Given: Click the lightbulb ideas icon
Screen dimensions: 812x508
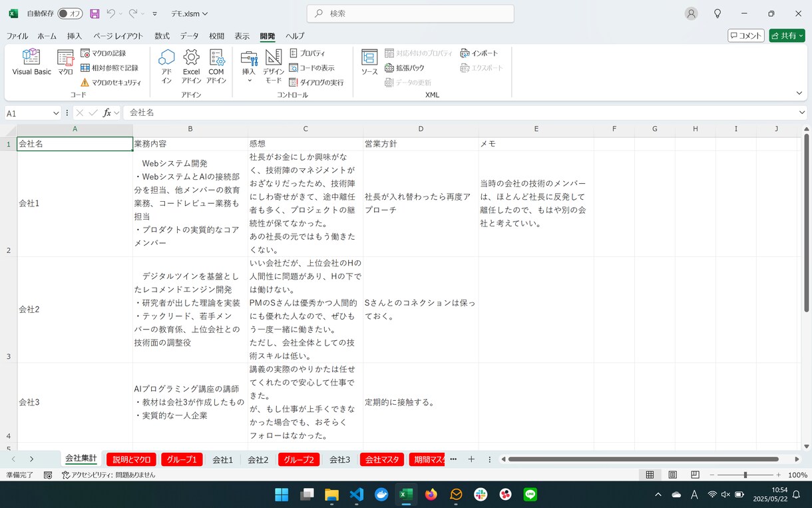Looking at the screenshot, I should [x=717, y=13].
